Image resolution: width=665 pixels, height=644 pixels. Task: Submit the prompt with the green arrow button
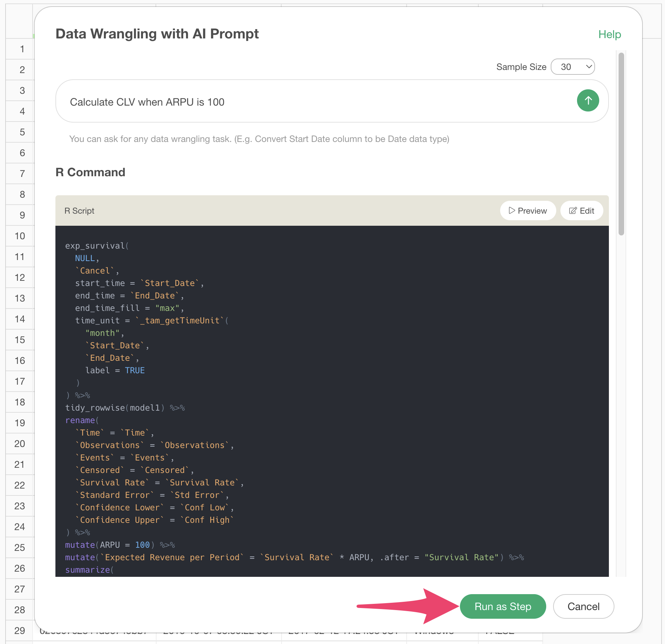click(x=588, y=101)
